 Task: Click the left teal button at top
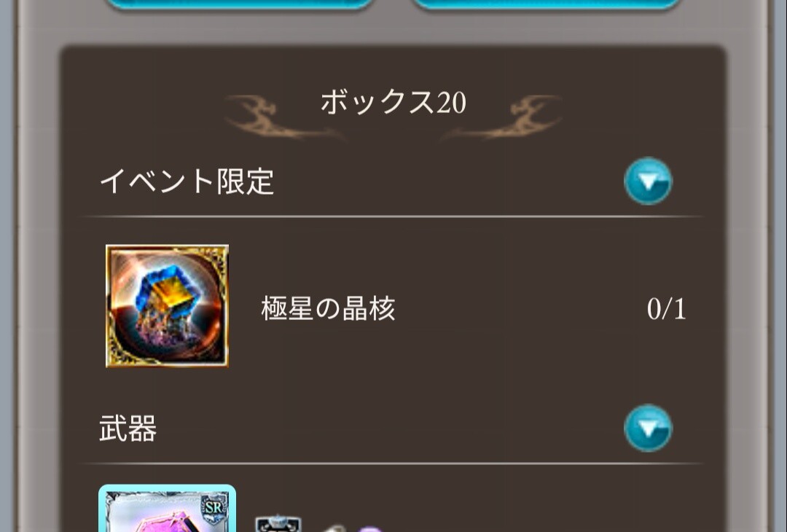coord(240,4)
